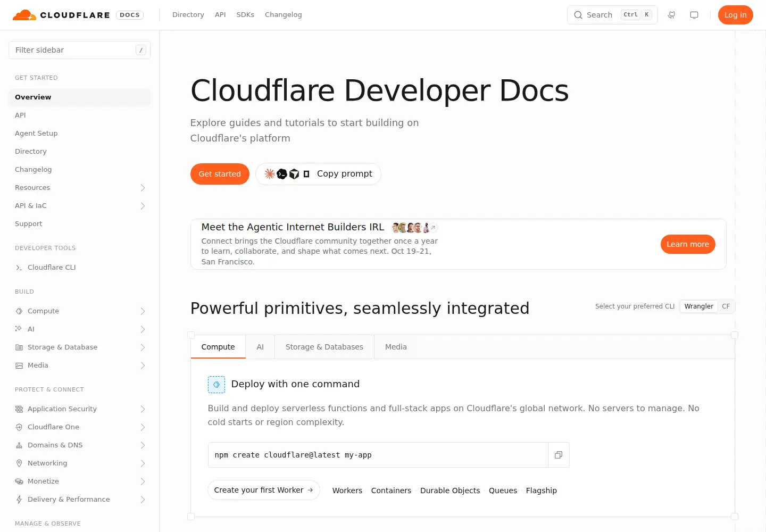Click the Networking pin icon
Screen dimensions: 766x532
(19, 463)
